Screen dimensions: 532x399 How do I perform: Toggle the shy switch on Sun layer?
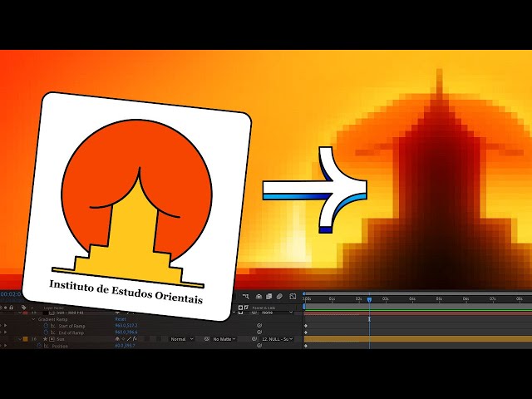(x=117, y=339)
